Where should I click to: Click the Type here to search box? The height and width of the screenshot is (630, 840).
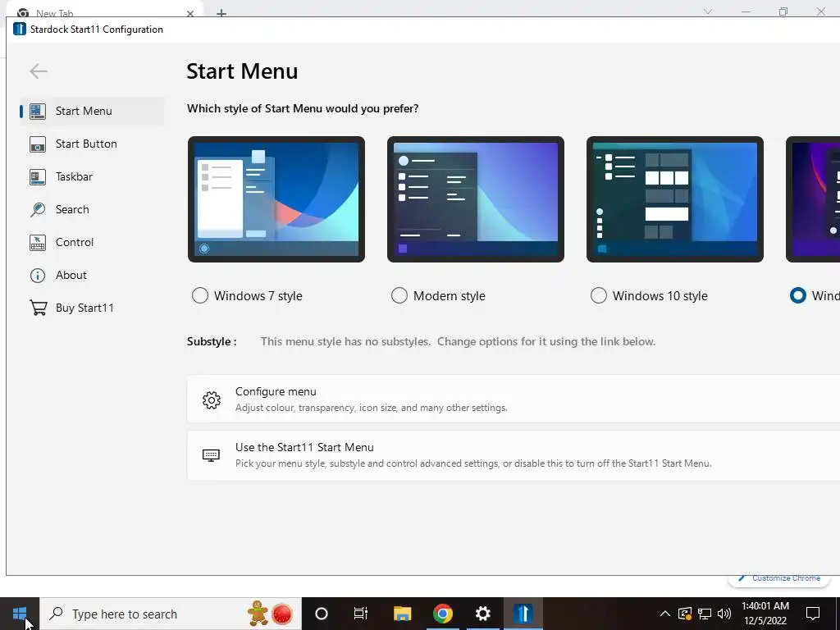point(171,614)
